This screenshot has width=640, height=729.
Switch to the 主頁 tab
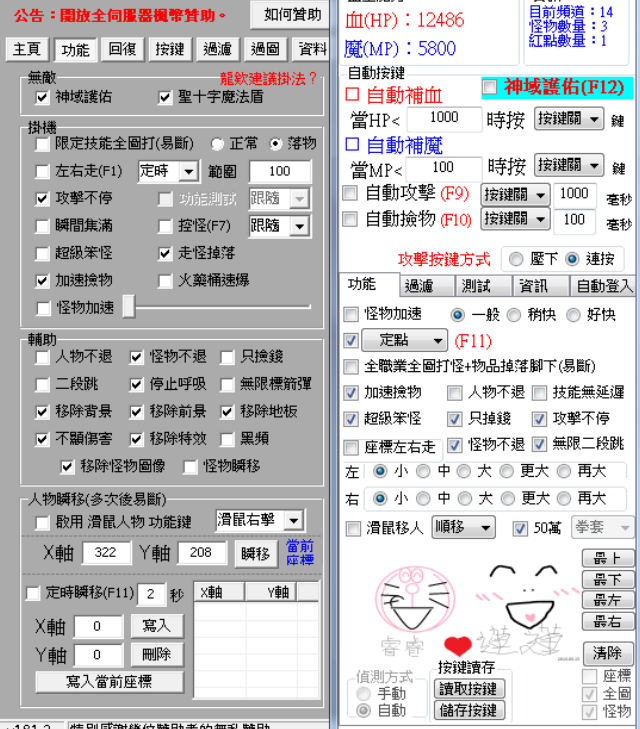[x=27, y=49]
